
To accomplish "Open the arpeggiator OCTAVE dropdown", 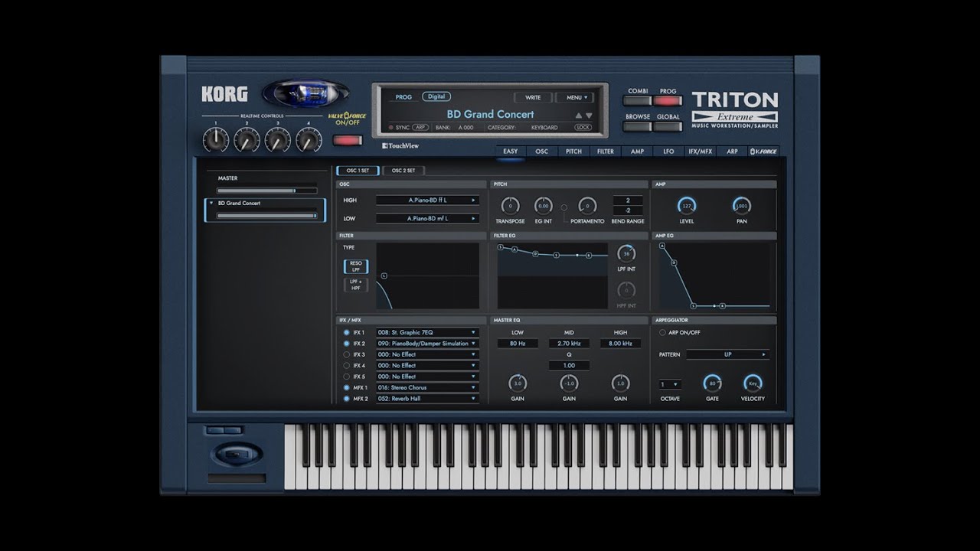I will [x=670, y=384].
